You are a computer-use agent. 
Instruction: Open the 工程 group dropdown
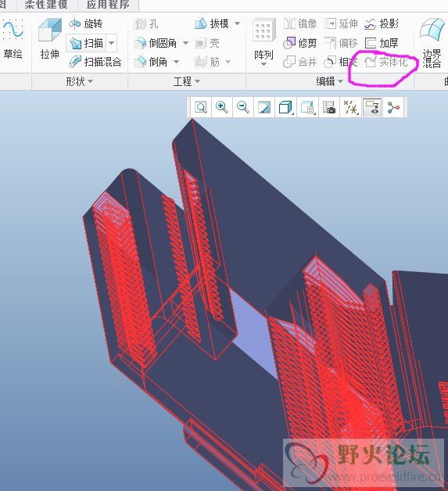[187, 81]
